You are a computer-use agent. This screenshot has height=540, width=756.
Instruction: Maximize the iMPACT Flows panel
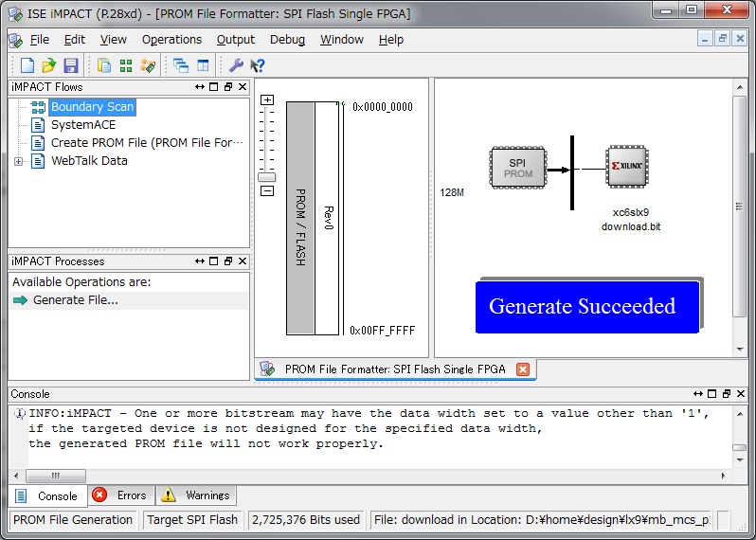coord(213,87)
